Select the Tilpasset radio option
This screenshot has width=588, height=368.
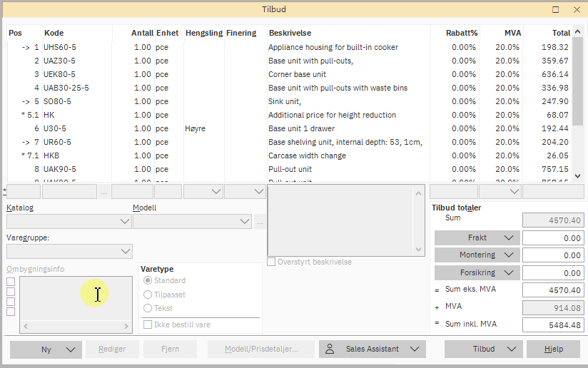click(x=148, y=295)
